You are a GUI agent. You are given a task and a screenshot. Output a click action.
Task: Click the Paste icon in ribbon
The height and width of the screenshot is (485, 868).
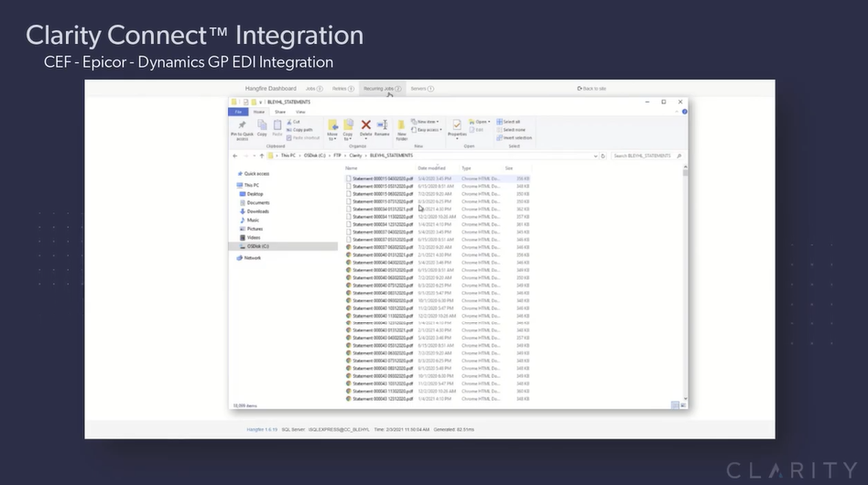tap(277, 125)
